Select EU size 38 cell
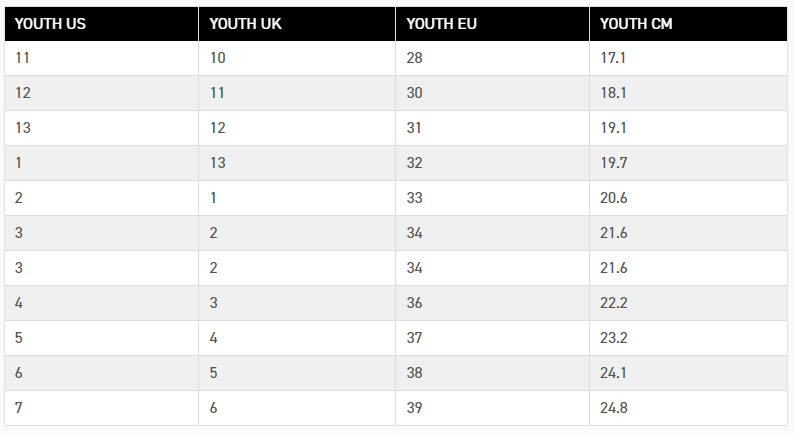 pos(492,373)
